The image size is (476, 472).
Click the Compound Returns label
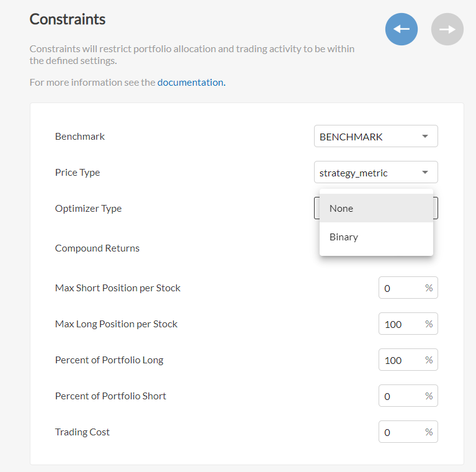[97, 248]
